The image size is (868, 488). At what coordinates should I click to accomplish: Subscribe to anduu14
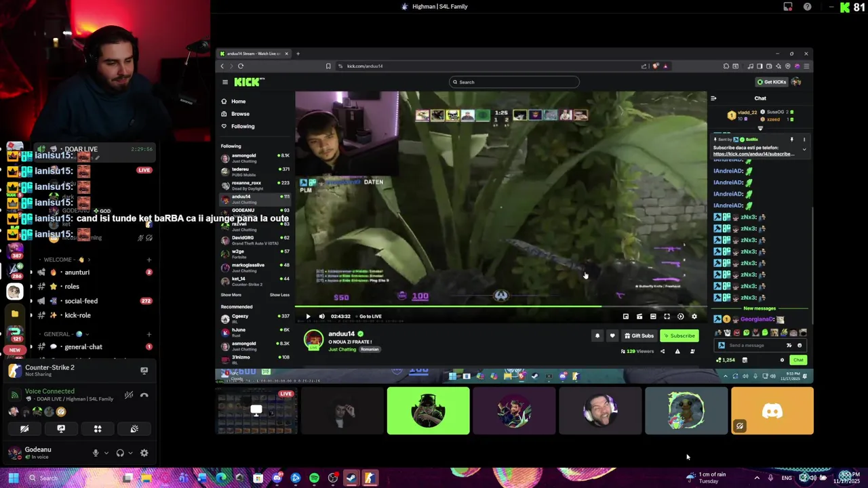pyautogui.click(x=679, y=335)
